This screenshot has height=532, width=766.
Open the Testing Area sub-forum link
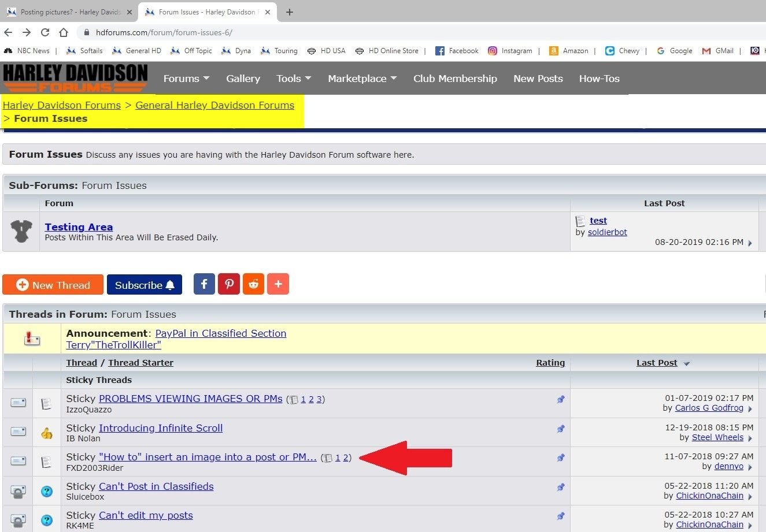79,227
